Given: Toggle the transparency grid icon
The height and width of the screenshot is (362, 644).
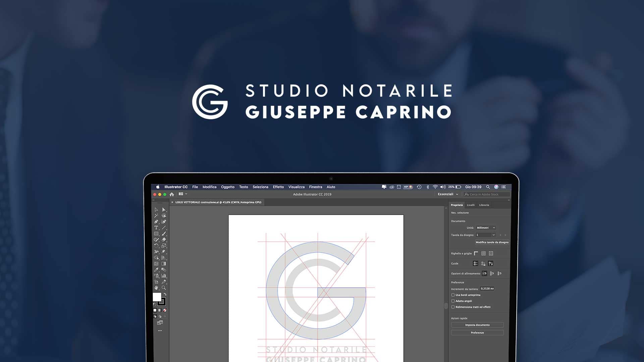Looking at the screenshot, I should point(491,253).
